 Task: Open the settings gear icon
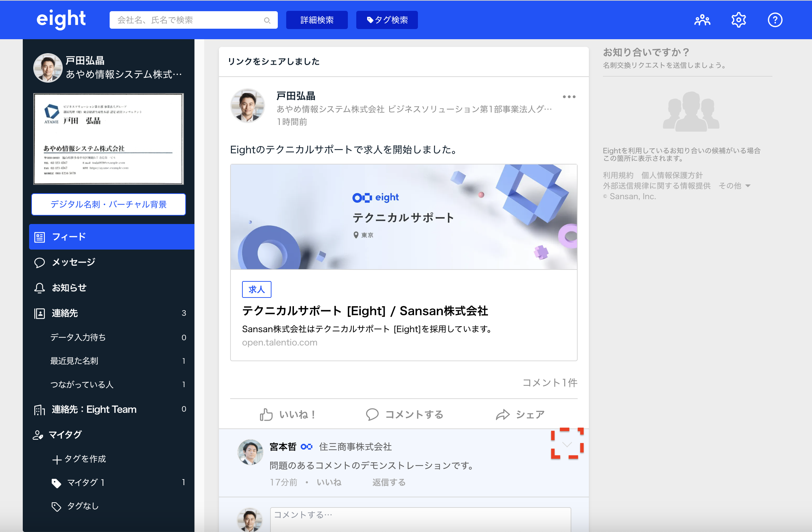pyautogui.click(x=738, y=20)
